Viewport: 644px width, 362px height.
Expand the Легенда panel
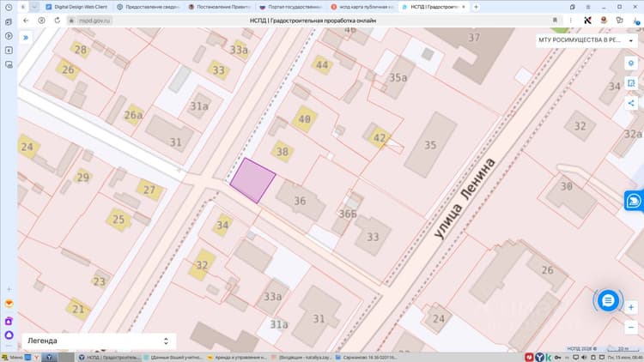(x=99, y=341)
